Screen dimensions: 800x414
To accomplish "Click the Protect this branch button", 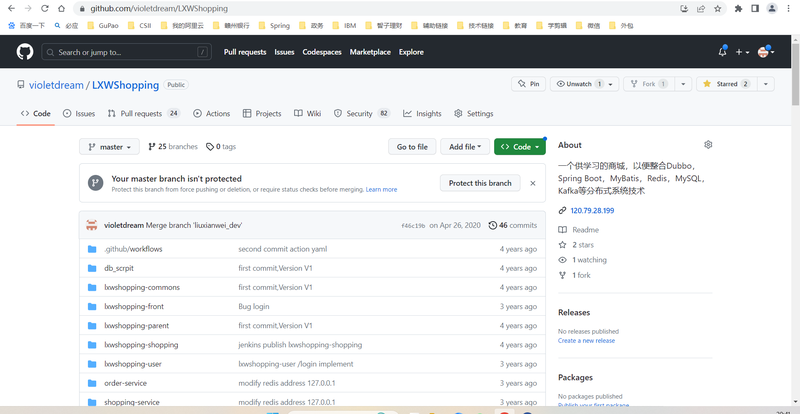I will coord(480,183).
